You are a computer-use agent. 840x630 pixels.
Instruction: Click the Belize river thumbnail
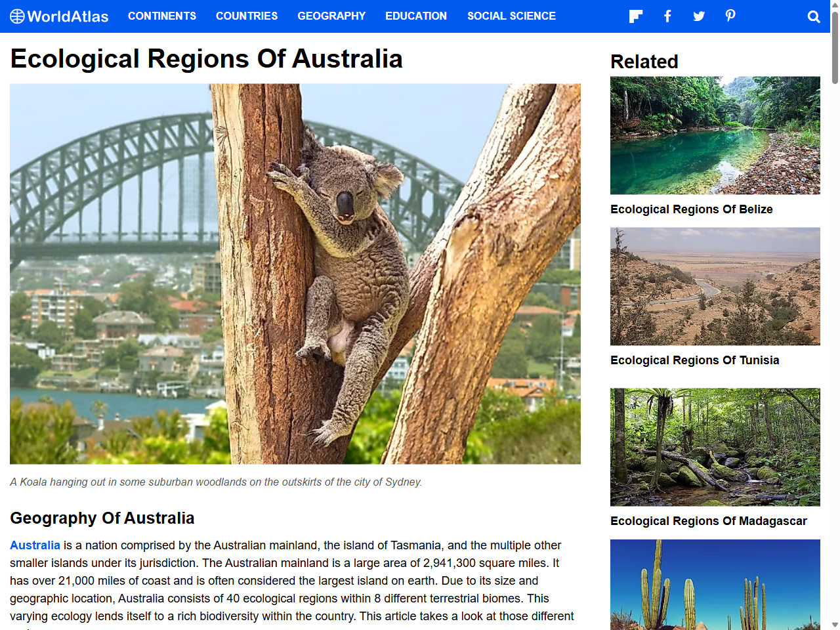715,135
